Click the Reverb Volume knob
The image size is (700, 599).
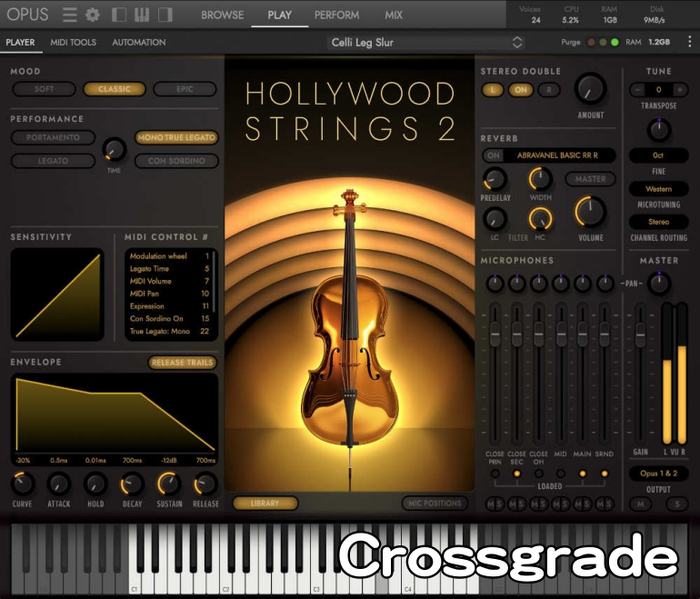[590, 212]
